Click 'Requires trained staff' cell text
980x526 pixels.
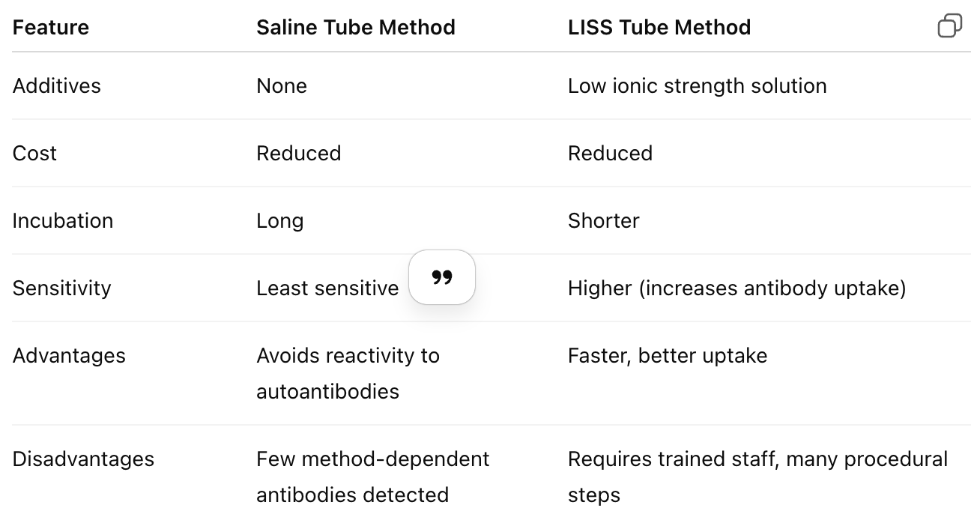click(x=757, y=477)
